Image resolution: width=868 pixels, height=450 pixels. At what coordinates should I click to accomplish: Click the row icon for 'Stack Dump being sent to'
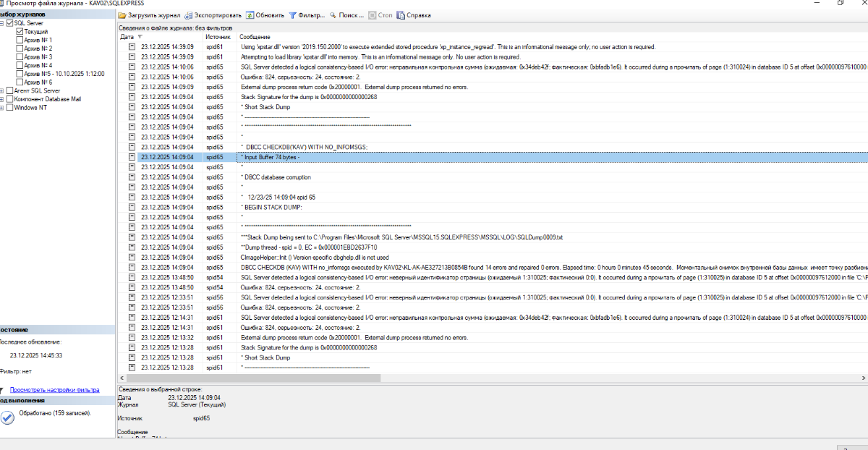point(132,237)
